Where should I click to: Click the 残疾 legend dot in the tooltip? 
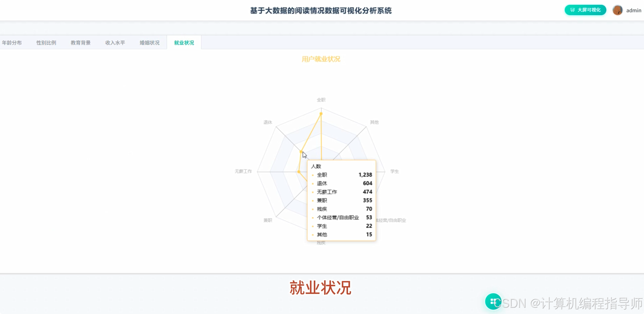tap(313, 209)
